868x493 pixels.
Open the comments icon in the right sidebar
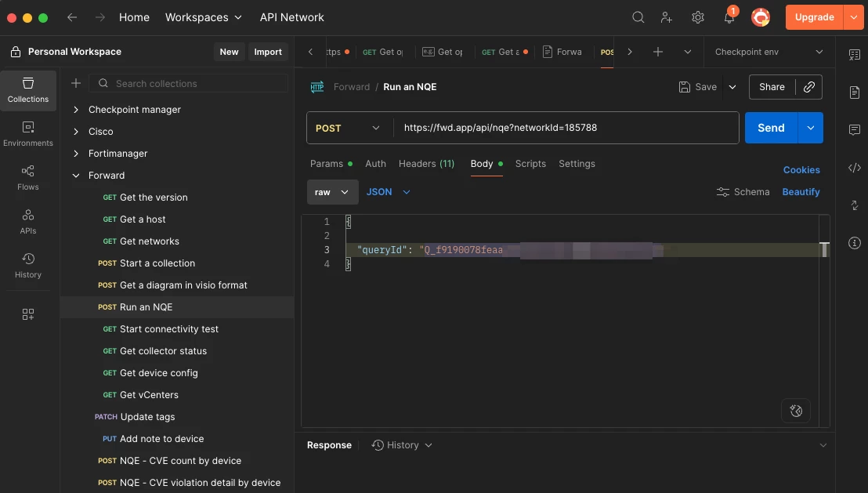tap(854, 129)
